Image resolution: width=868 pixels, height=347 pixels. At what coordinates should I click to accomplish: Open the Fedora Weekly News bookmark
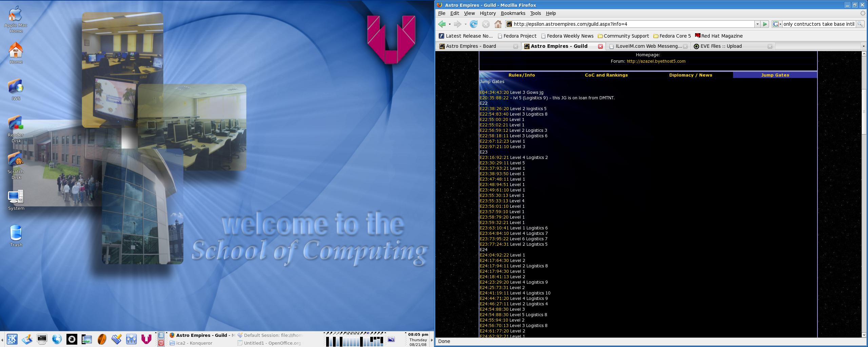point(567,36)
